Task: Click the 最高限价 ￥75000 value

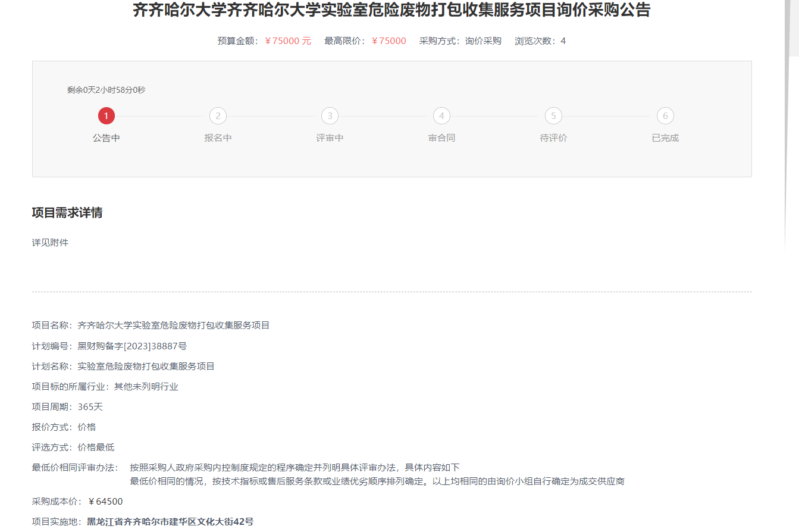Action: (388, 41)
